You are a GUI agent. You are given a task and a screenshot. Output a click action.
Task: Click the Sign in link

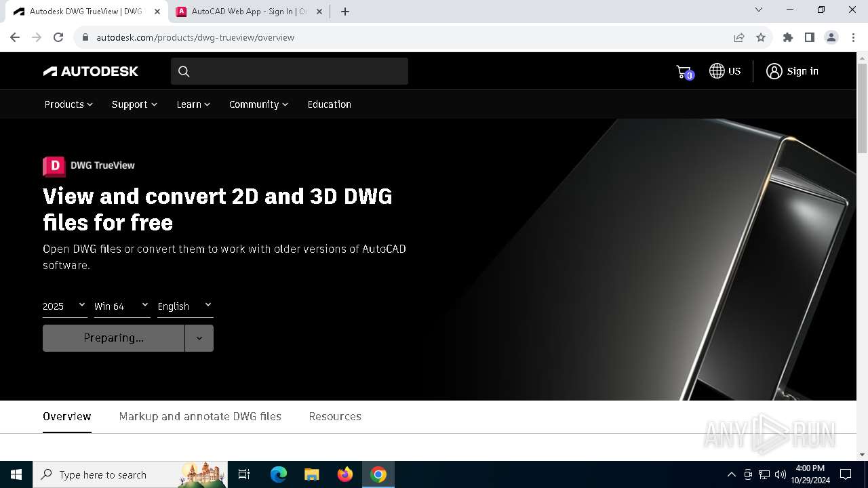[x=802, y=71]
